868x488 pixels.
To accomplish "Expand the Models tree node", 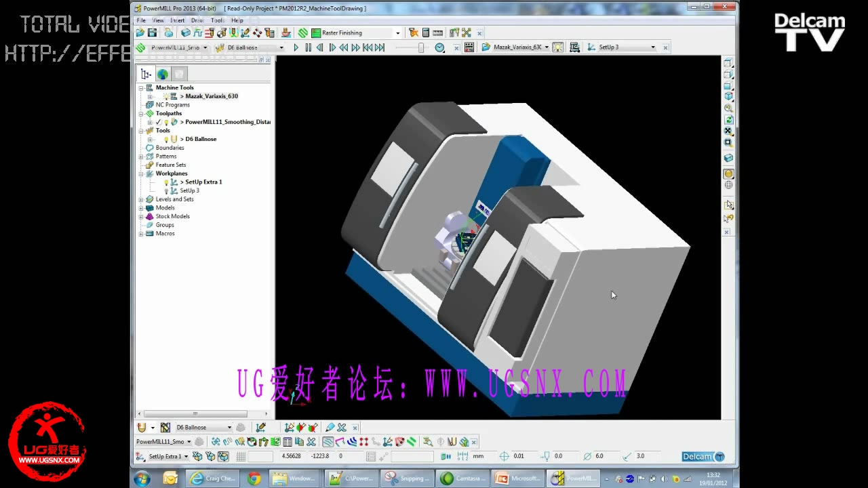I will (141, 208).
